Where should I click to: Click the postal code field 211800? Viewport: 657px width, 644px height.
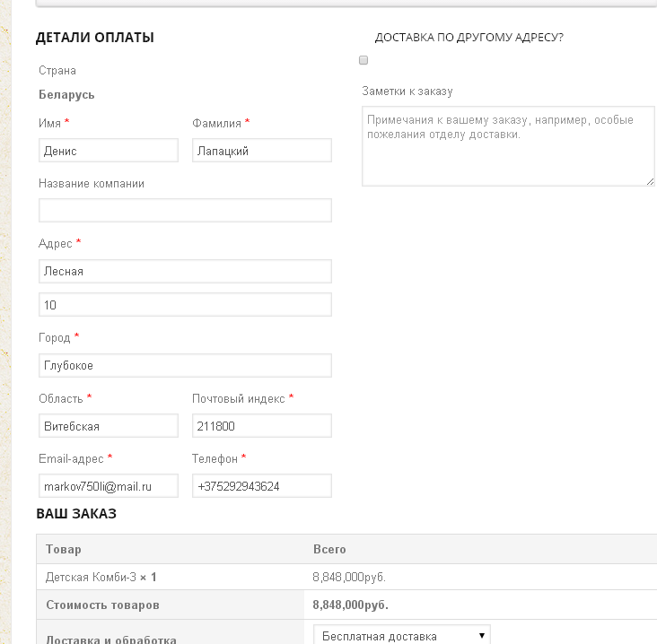coord(262,426)
